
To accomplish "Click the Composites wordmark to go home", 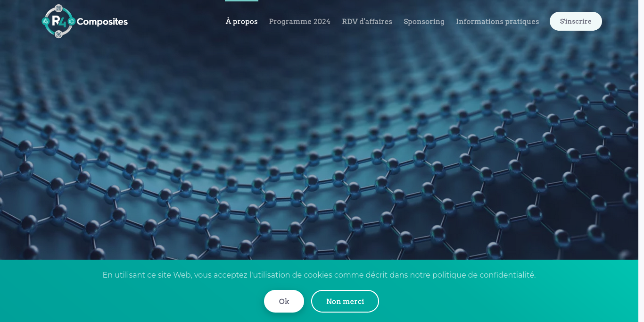I will 102,22.
